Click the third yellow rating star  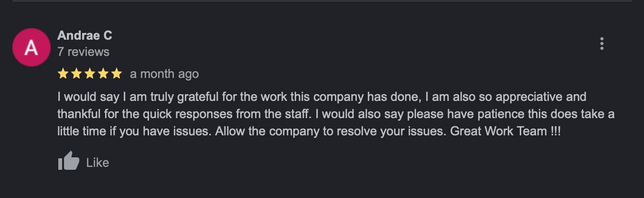(89, 74)
